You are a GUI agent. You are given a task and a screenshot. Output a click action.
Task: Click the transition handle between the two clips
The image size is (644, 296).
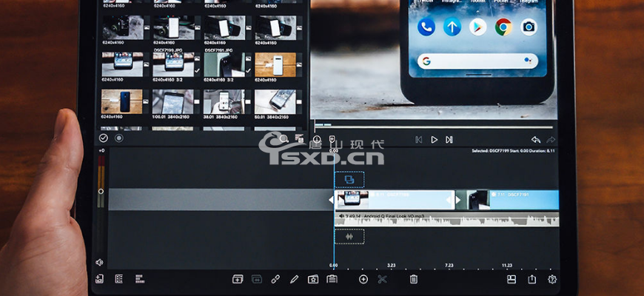455,200
